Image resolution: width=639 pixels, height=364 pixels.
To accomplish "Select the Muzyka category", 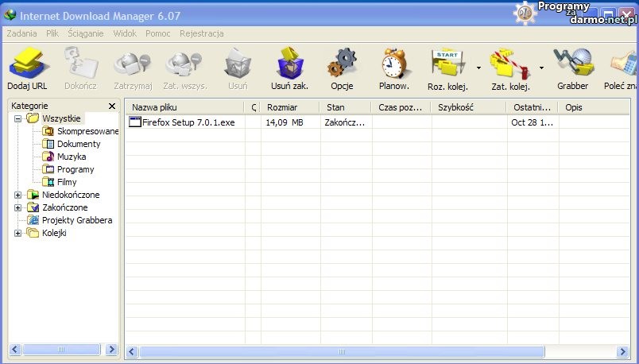I will 71,157.
